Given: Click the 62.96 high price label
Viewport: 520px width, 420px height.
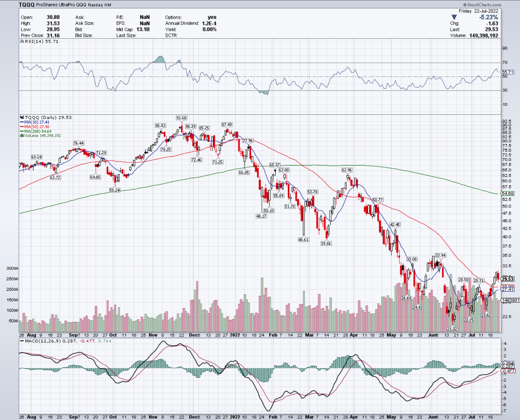Looking at the screenshot, I should 347,170.
